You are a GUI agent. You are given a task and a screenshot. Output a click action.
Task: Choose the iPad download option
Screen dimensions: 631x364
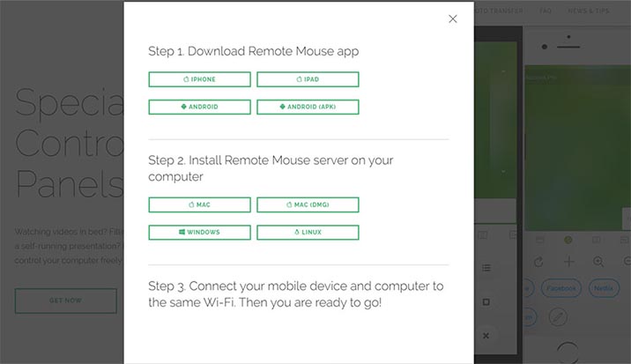308,79
